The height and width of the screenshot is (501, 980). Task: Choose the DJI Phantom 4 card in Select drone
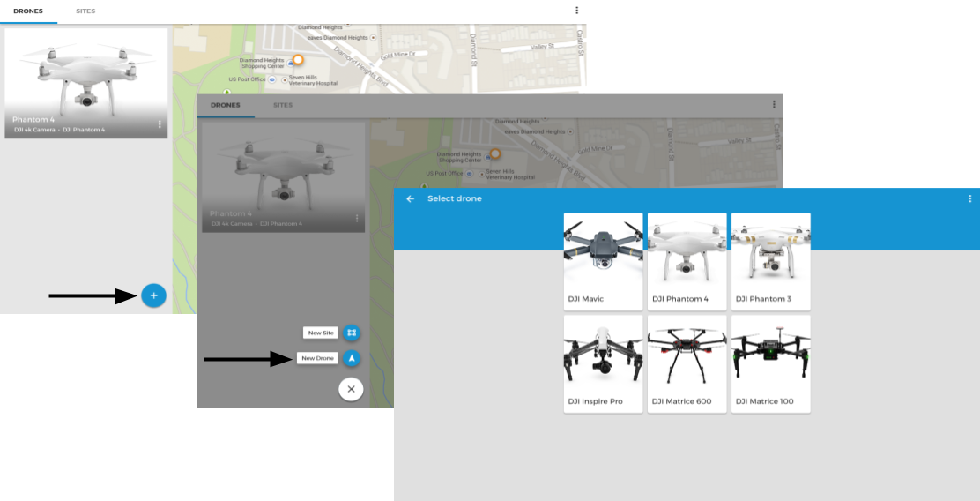687,261
